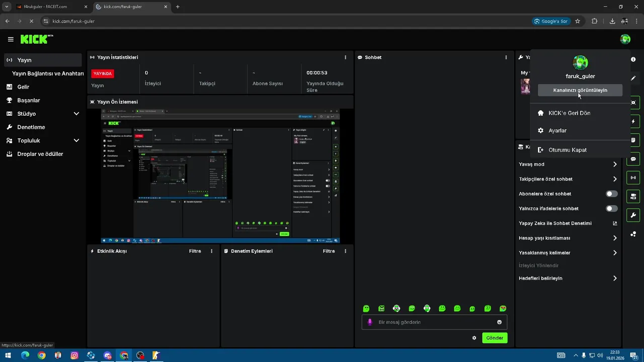644x362 pixels.
Task: Open the emoji picker in message field
Action: click(500, 322)
